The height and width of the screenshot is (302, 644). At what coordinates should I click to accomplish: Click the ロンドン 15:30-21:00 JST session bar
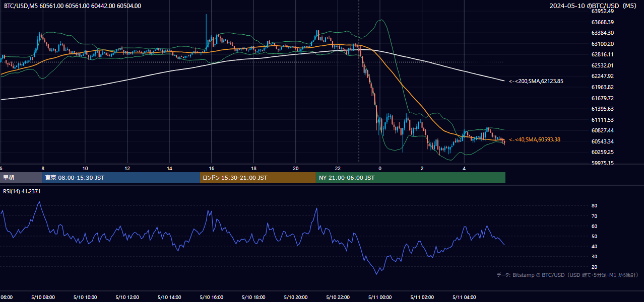pyautogui.click(x=258, y=178)
